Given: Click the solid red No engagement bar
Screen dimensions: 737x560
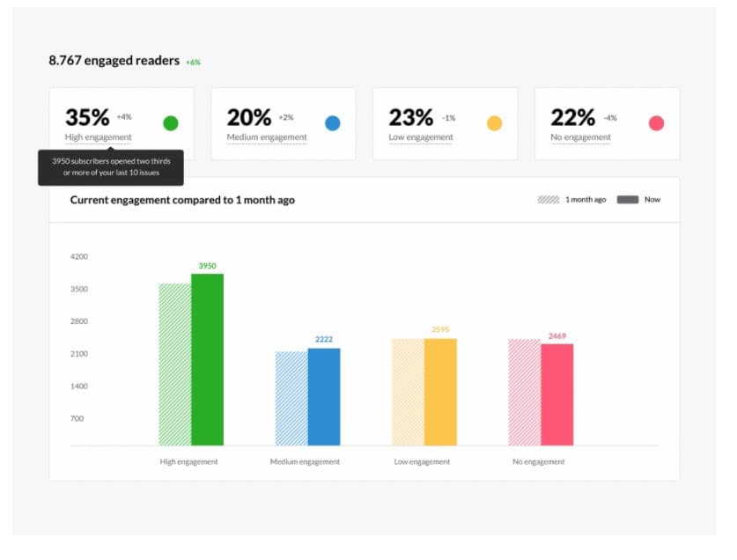Looking at the screenshot, I should point(557,394).
